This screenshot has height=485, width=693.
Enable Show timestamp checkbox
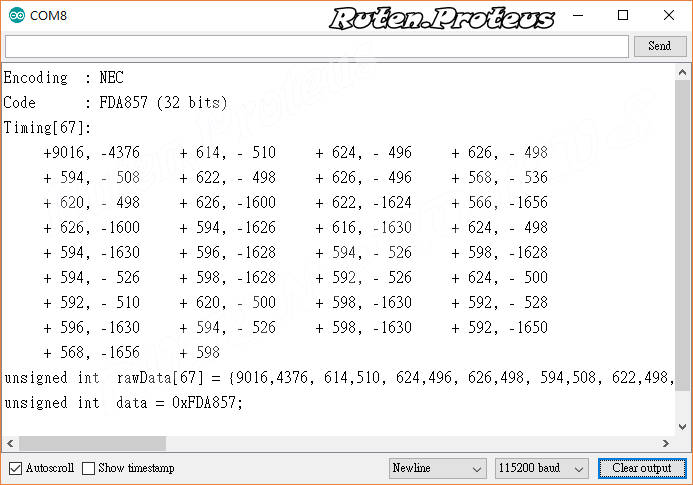[88, 468]
